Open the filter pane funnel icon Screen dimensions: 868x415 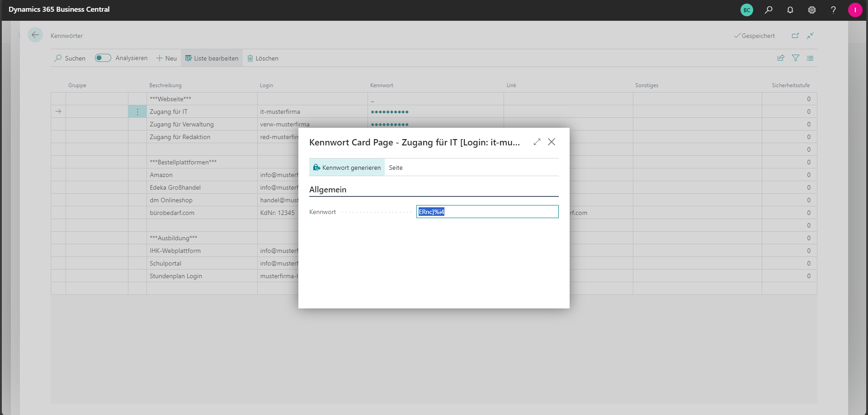pos(796,58)
